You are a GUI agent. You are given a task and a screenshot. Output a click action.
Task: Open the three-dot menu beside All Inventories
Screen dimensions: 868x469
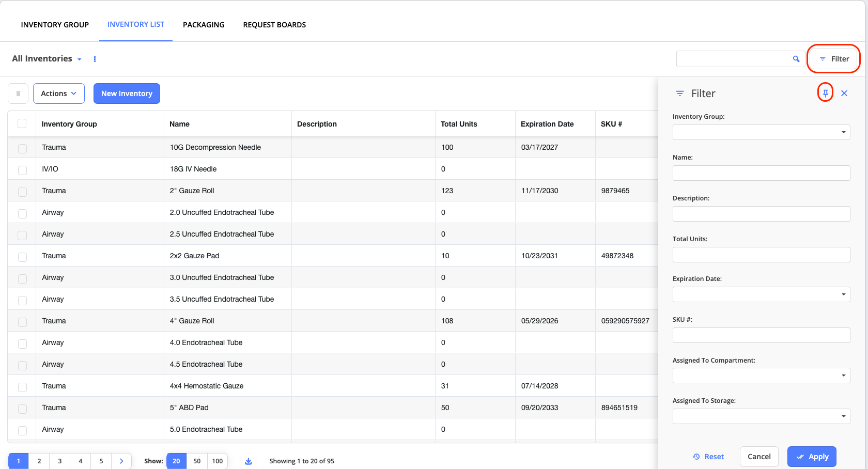95,59
